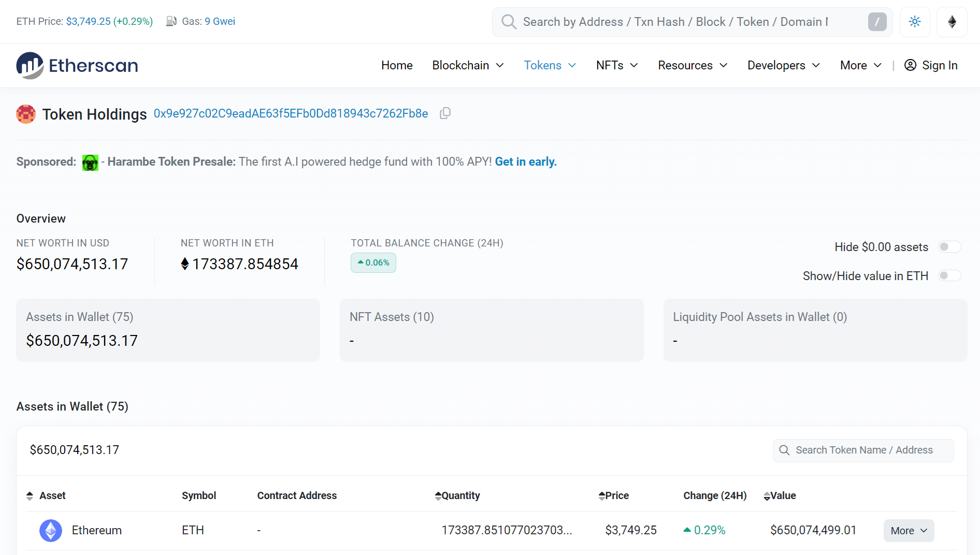
Task: Go to the Home page
Action: (x=397, y=65)
